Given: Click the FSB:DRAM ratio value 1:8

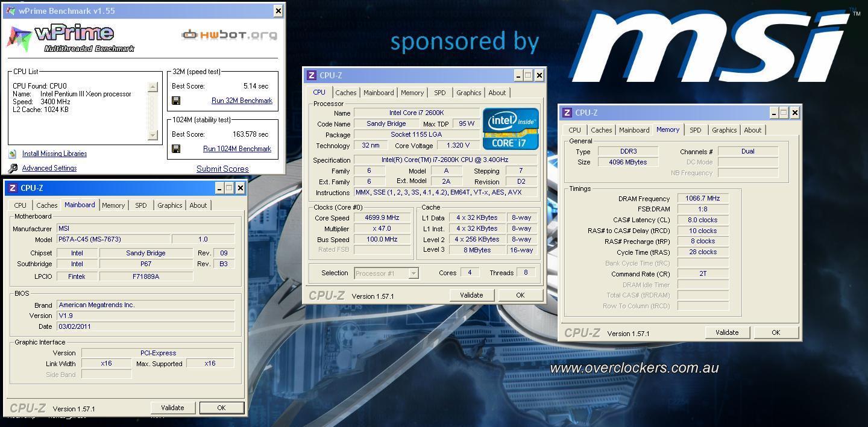Looking at the screenshot, I should (703, 209).
